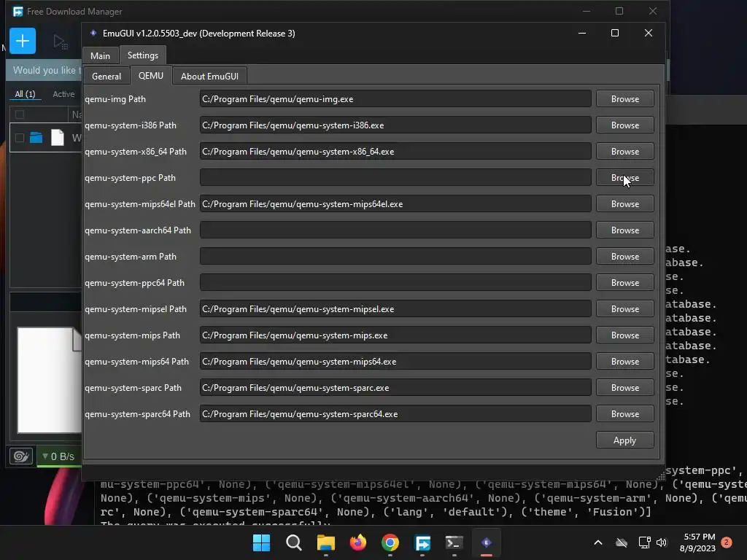This screenshot has height=560, width=747.
Task: Show hidden tray icons chevron
Action: click(x=598, y=542)
